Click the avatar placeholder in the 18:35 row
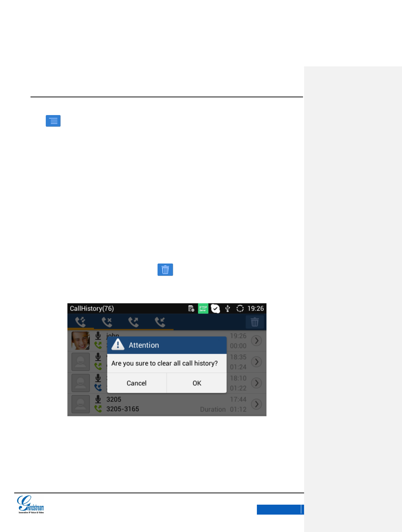402x532 pixels. (81, 362)
